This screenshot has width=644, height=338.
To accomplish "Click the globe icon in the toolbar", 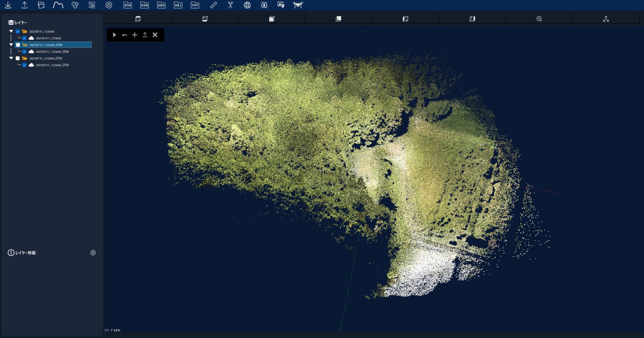I will (247, 5).
